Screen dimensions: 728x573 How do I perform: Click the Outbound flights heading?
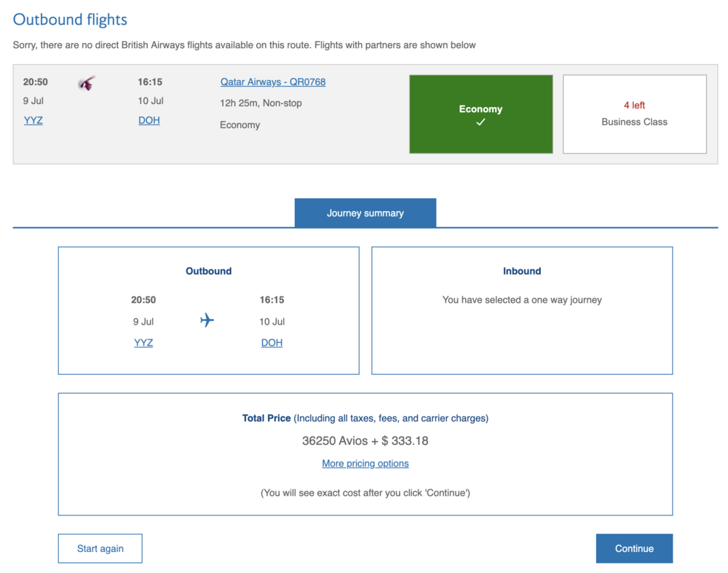point(70,20)
